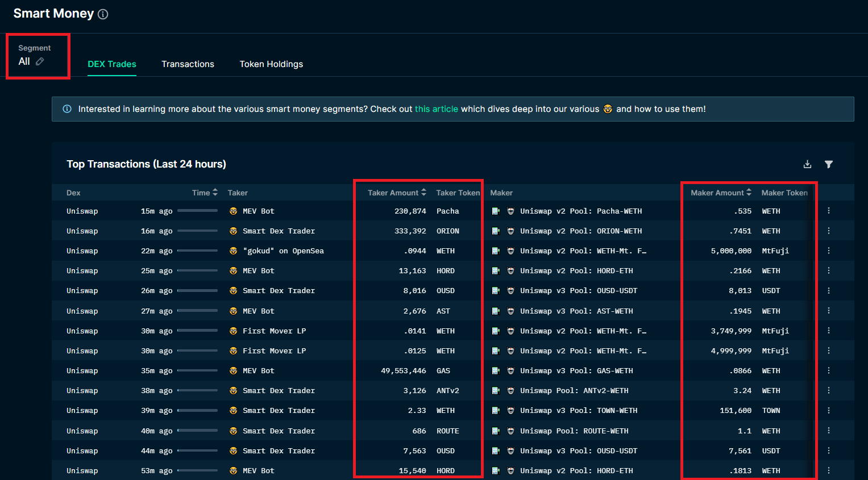The height and width of the screenshot is (480, 868).
Task: Open the table filter funnel icon
Action: tap(829, 164)
